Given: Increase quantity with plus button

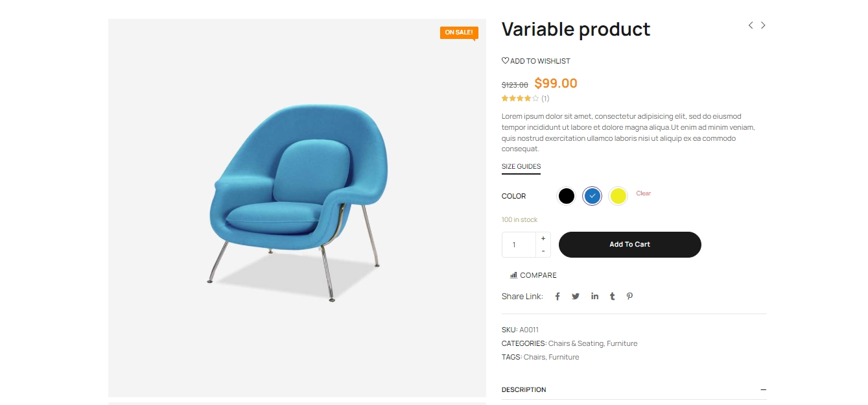Looking at the screenshot, I should 543,238.
